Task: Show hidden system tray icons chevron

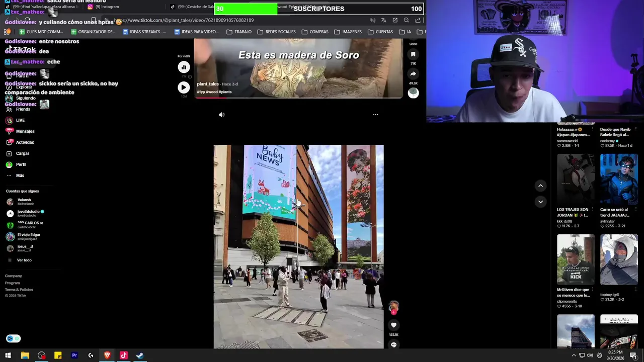Action: tap(574, 355)
